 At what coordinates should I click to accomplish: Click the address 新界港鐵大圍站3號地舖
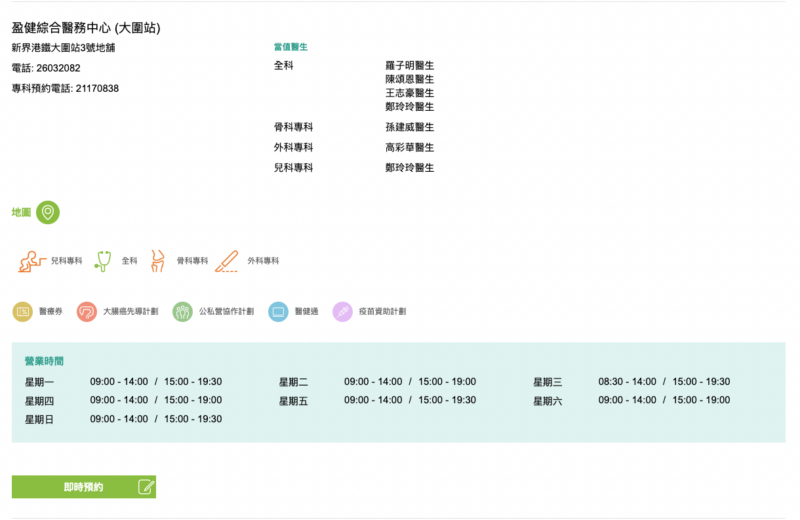tap(63, 48)
